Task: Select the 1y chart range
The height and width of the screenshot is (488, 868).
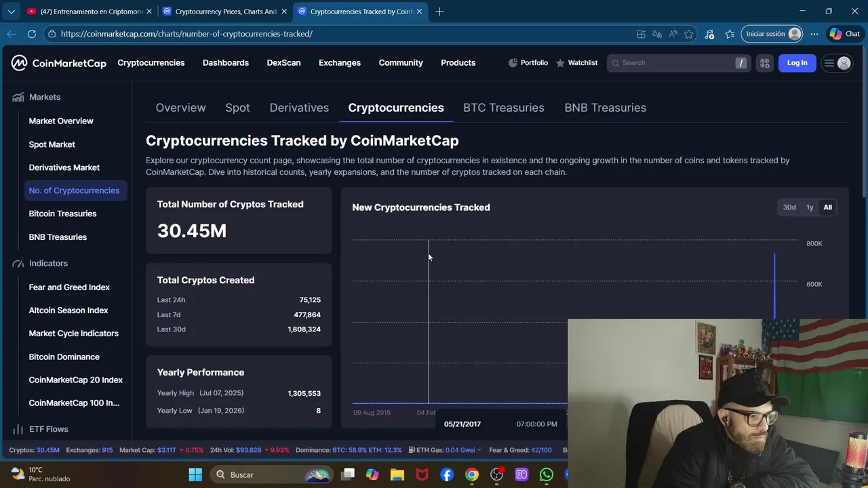Action: click(x=810, y=207)
